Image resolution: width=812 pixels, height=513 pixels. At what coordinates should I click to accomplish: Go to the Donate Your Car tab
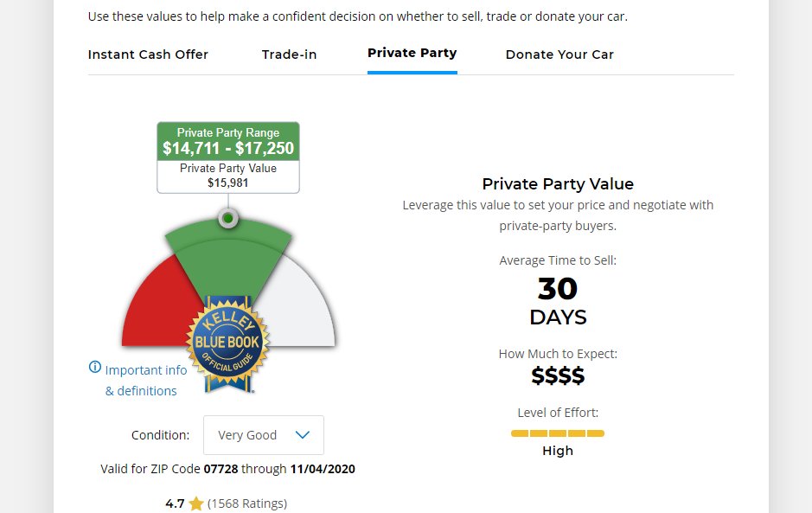[559, 55]
